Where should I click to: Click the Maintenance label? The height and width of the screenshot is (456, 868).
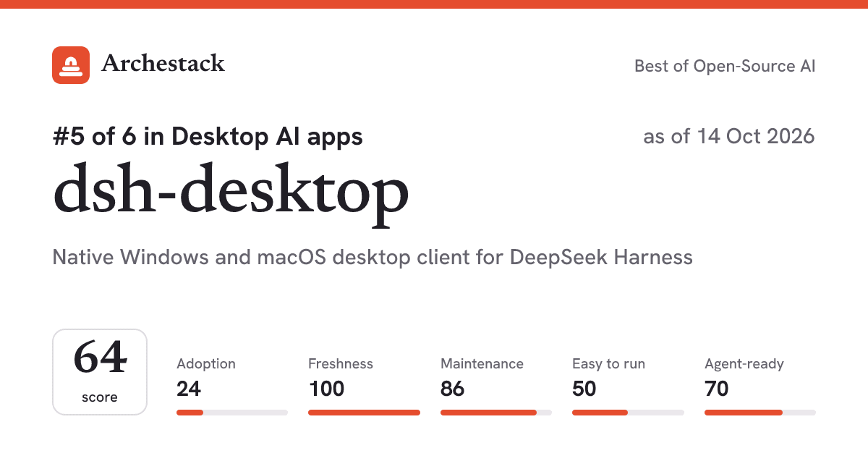(x=482, y=364)
